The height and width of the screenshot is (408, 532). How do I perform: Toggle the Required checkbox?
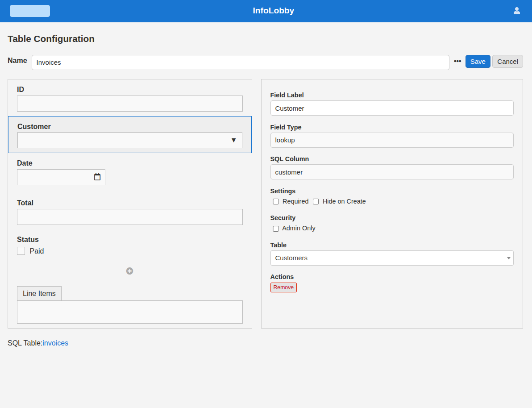276,202
